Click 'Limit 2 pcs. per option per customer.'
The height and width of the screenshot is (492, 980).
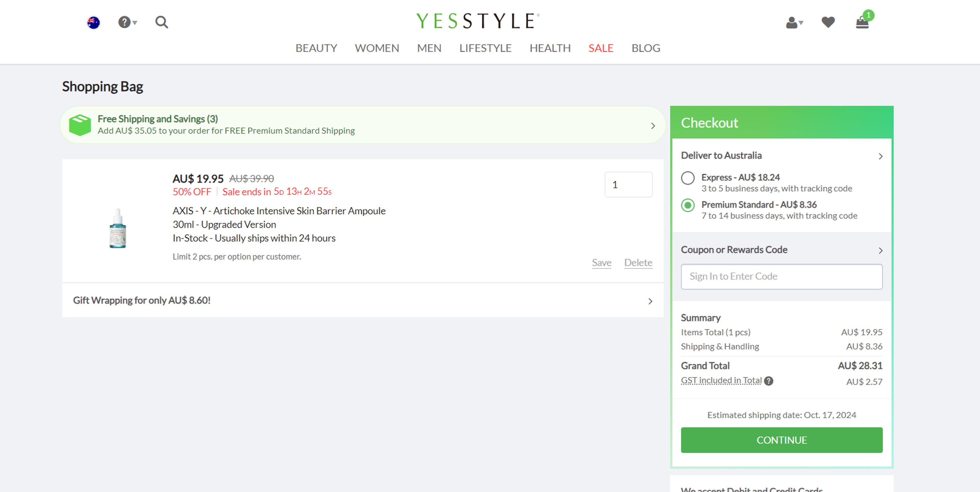[237, 257]
